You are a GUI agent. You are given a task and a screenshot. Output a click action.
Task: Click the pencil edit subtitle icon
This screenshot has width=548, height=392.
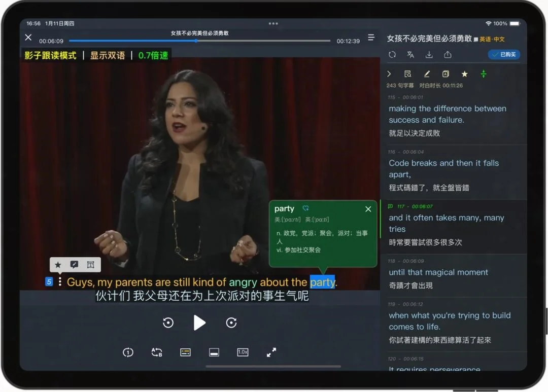click(x=427, y=74)
